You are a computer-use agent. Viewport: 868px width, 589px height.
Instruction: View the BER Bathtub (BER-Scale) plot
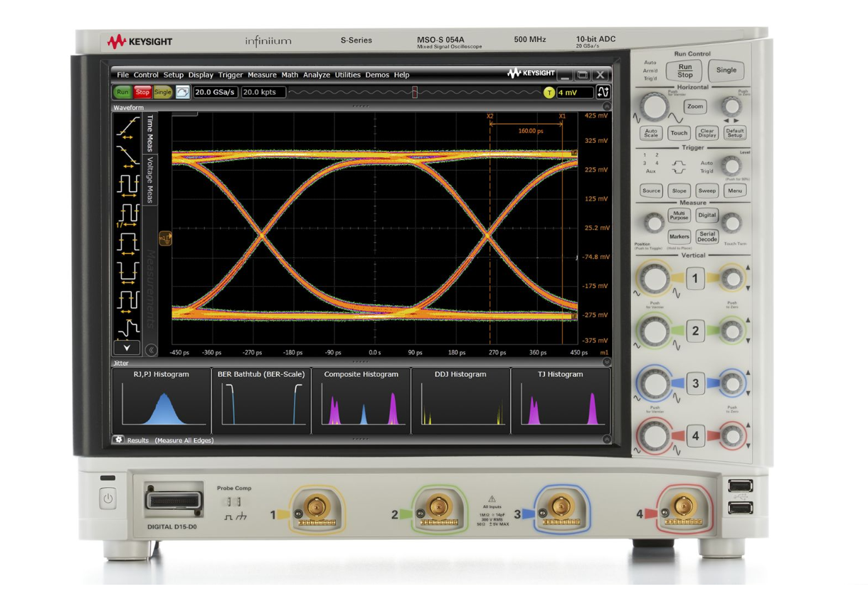pyautogui.click(x=262, y=402)
